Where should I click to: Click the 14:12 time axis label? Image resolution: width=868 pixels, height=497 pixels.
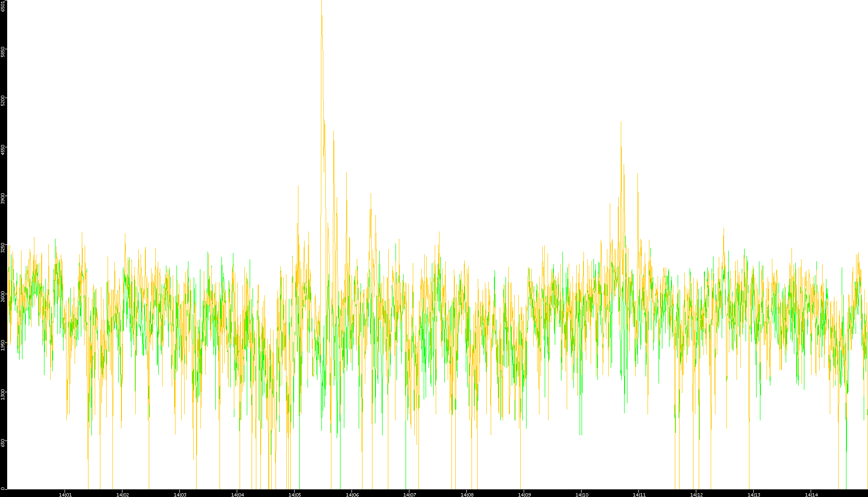pos(696,494)
